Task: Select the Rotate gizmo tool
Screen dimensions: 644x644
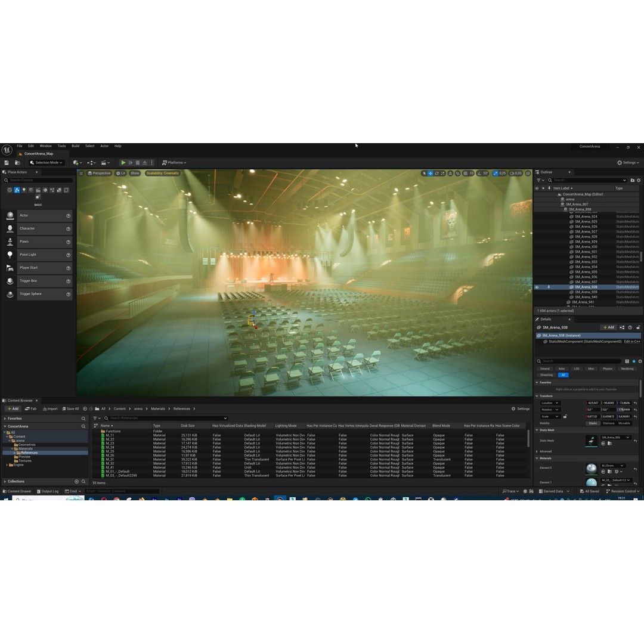Action: [x=436, y=174]
